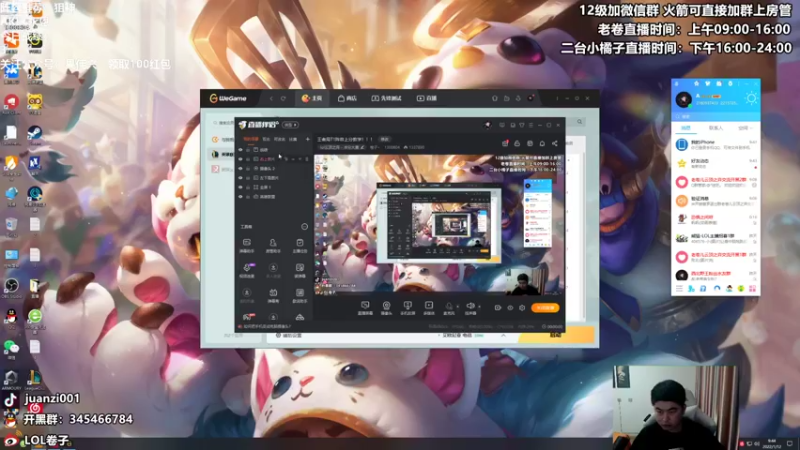Click the orange start button at WeGame bottom

click(x=556, y=335)
